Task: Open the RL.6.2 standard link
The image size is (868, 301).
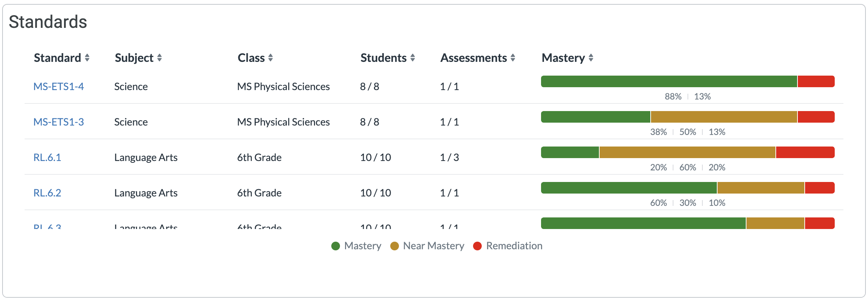Action: pos(47,193)
